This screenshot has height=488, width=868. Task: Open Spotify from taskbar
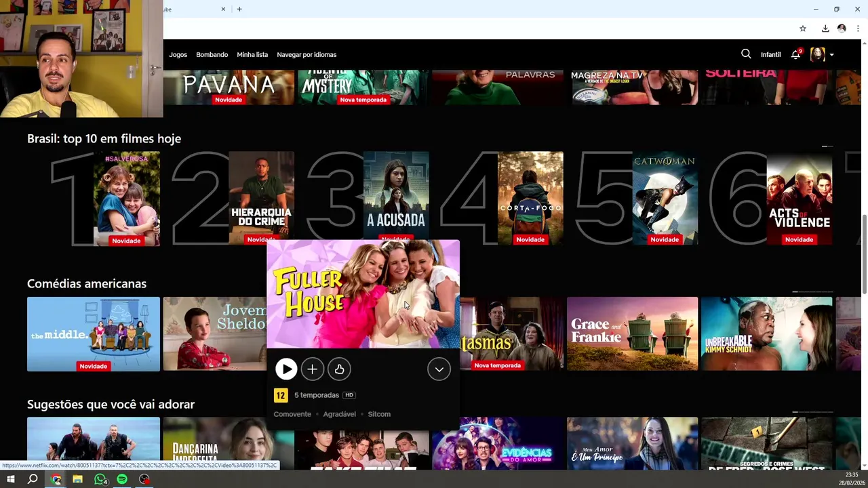pyautogui.click(x=122, y=479)
